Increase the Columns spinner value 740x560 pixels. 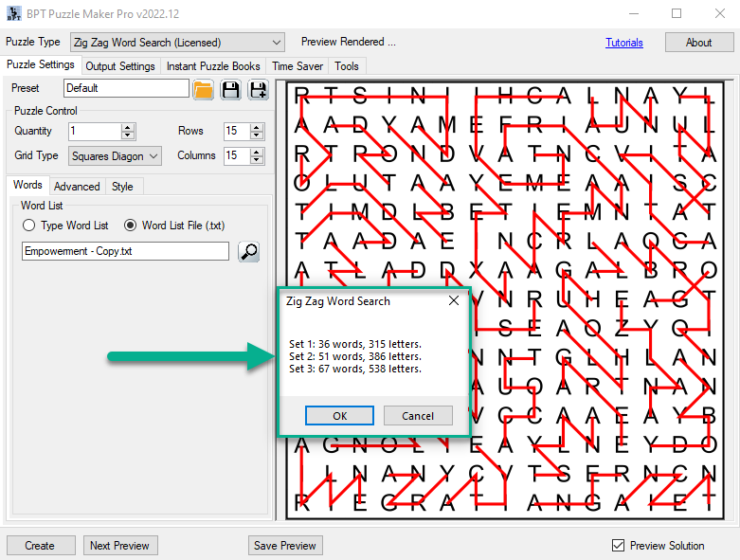(x=257, y=152)
